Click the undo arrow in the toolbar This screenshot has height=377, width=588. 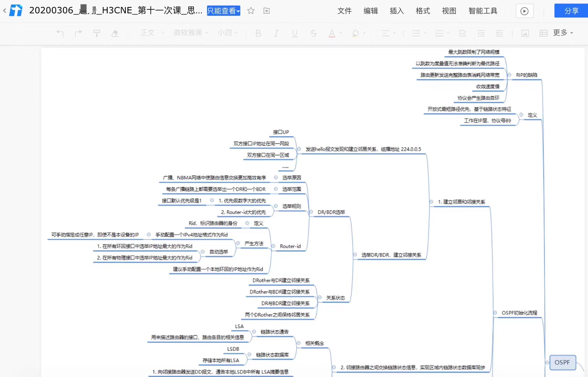click(60, 33)
